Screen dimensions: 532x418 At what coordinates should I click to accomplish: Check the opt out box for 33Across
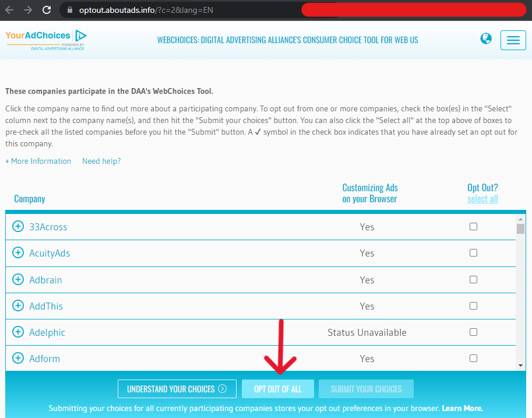point(473,226)
